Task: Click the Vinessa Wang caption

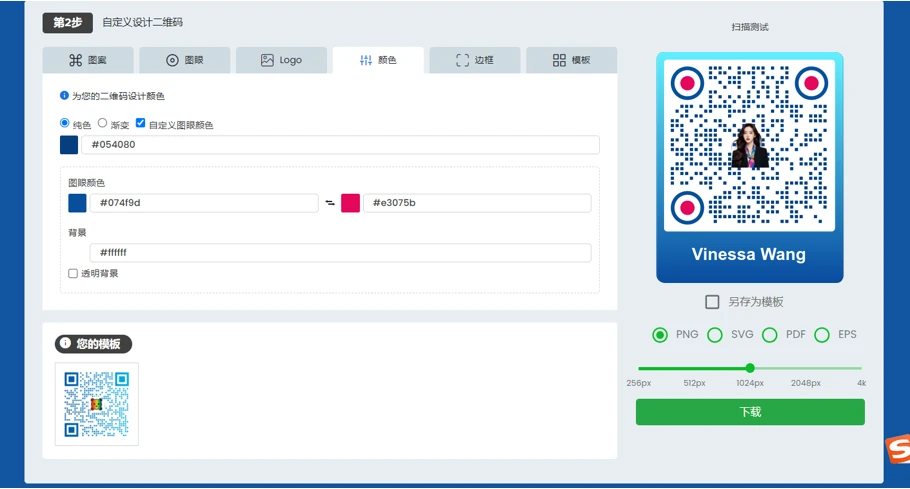Action: [x=749, y=254]
